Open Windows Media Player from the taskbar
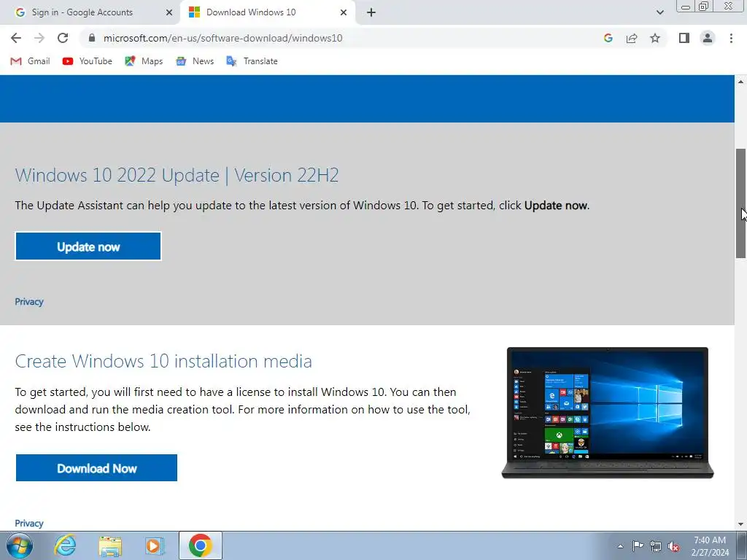 (155, 545)
